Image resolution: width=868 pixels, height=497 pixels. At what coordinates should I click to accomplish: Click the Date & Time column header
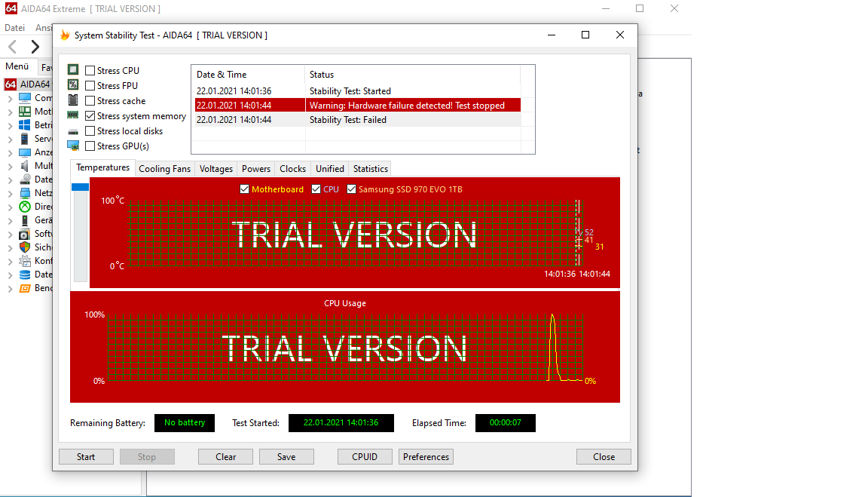[x=249, y=74]
